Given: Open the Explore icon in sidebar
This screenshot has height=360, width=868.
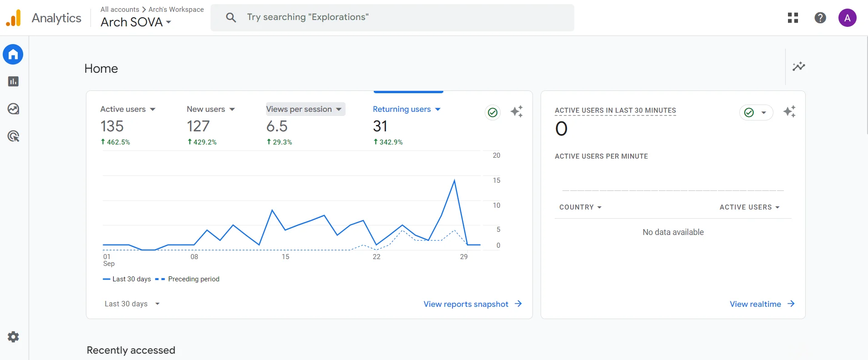Looking at the screenshot, I should pyautogui.click(x=13, y=109).
